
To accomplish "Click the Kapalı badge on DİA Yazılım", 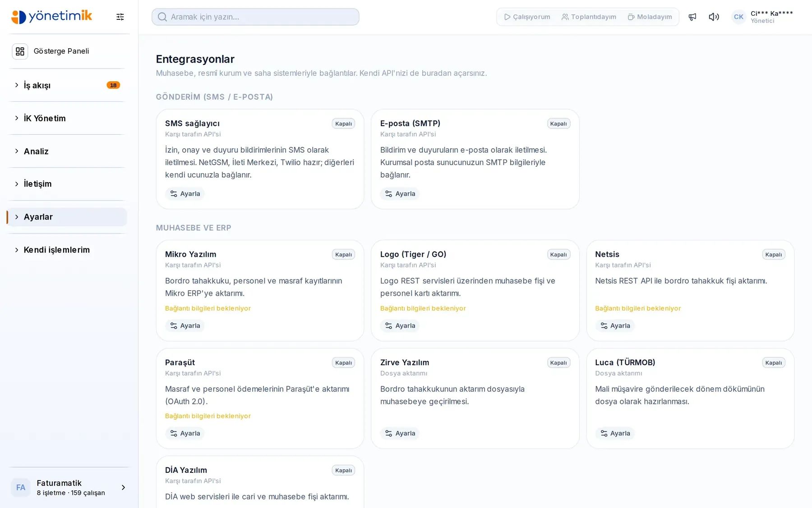I will coord(343,470).
